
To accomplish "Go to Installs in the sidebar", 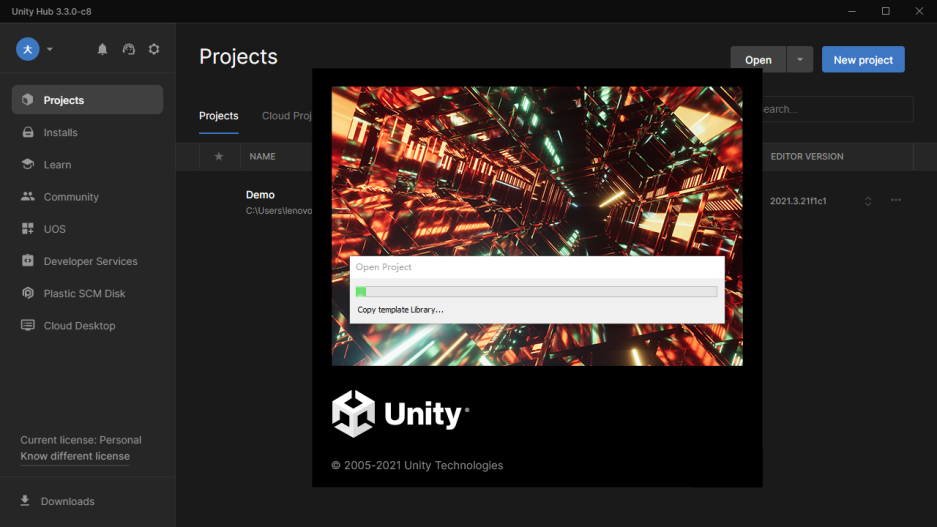I will tap(60, 132).
